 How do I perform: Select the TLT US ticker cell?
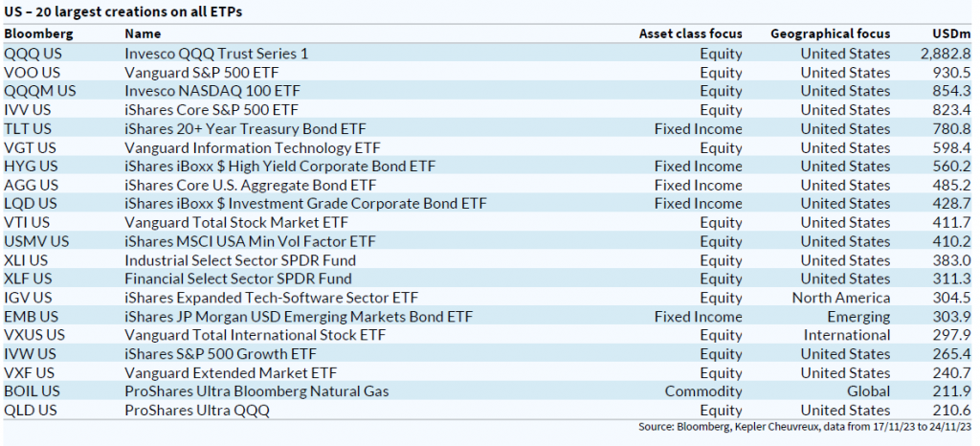click(28, 128)
